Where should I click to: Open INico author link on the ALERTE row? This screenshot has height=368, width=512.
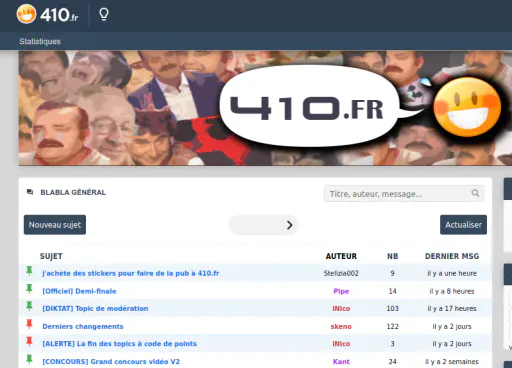[x=341, y=344]
